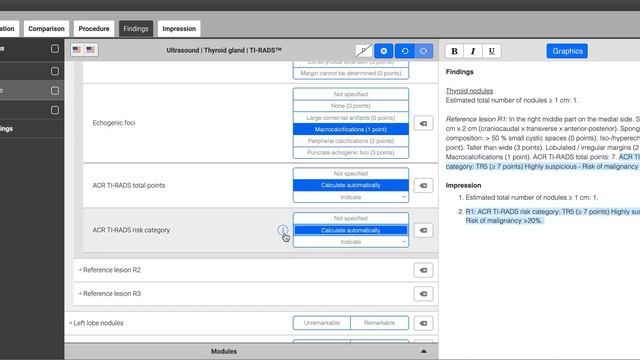Switch to the Comparison tab
Screen dimensions: 640x360
click(x=46, y=29)
